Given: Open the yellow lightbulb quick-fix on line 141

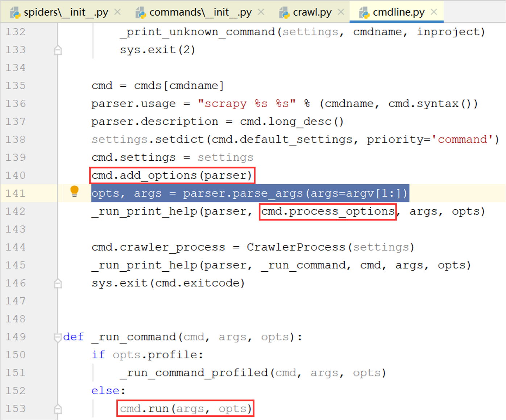Looking at the screenshot, I should tap(74, 191).
